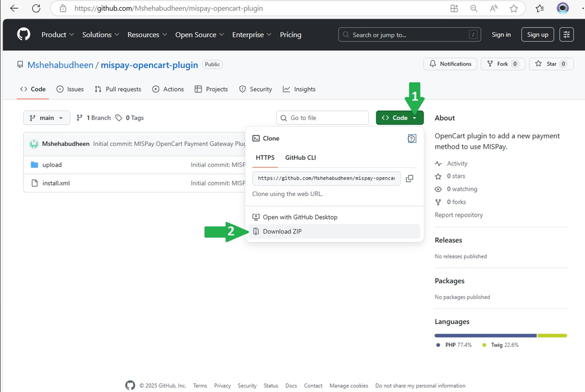This screenshot has height=392, width=585.
Task: Click the PHP segment of language bar
Action: pyautogui.click(x=485, y=336)
